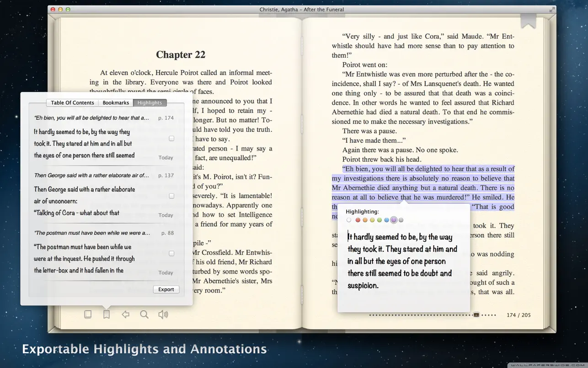Choose the green highlight color
The height and width of the screenshot is (368, 588).
point(379,220)
